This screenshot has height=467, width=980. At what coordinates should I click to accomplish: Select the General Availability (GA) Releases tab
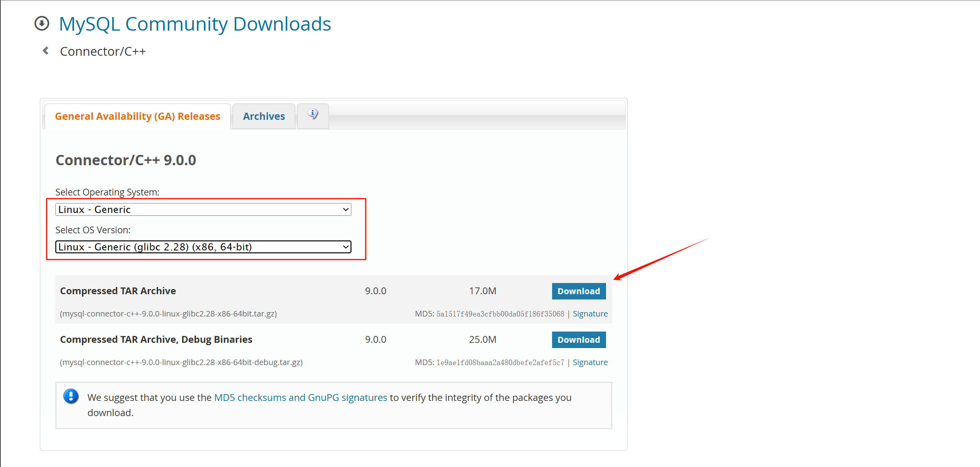(137, 116)
